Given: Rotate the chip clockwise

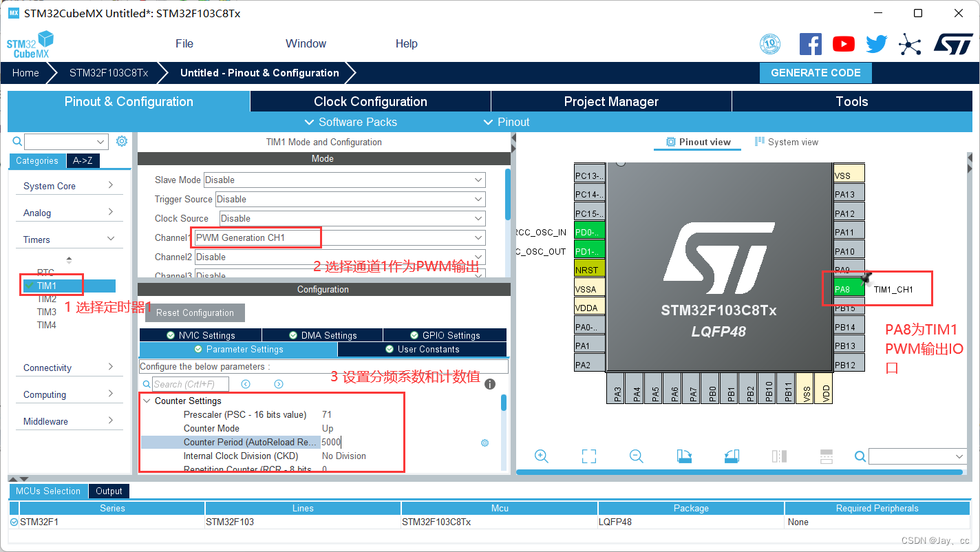Looking at the screenshot, I should (684, 456).
